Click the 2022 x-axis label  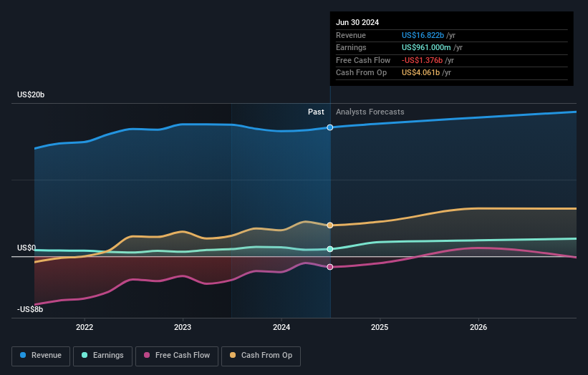pos(85,328)
